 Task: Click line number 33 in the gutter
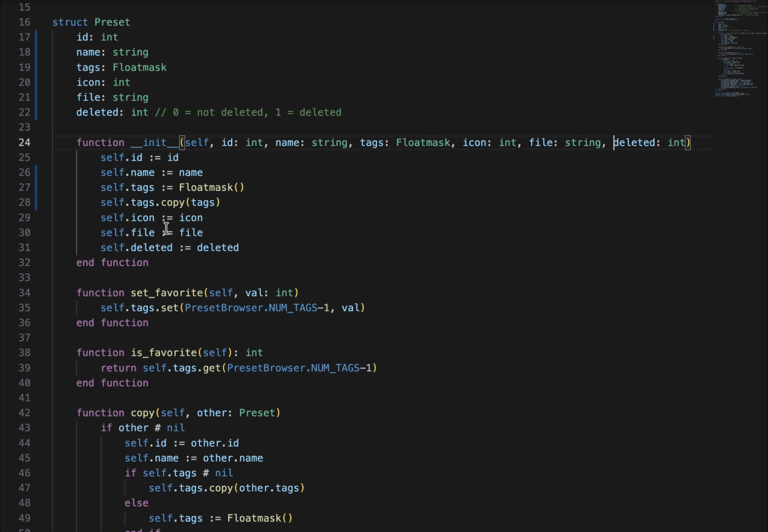[x=24, y=277]
